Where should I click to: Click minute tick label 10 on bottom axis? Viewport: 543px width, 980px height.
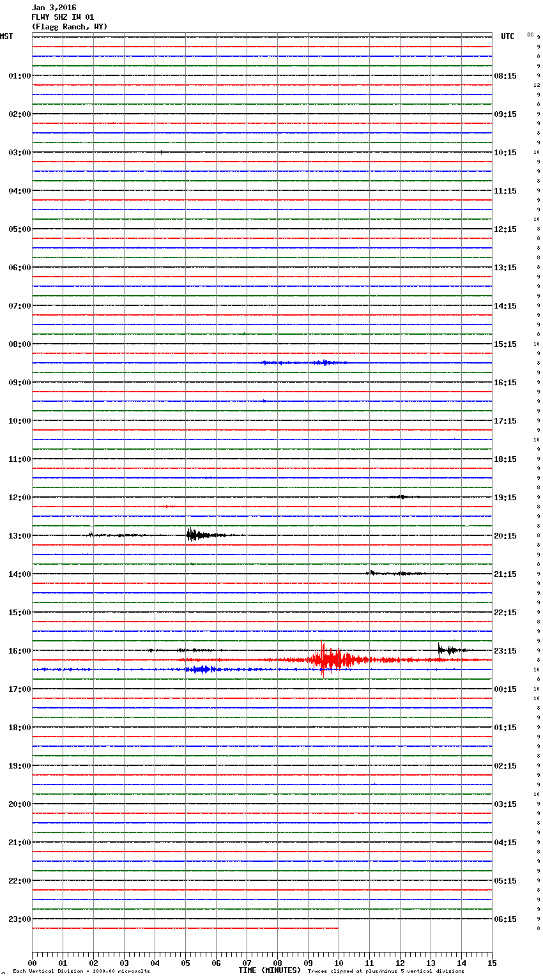339,963
